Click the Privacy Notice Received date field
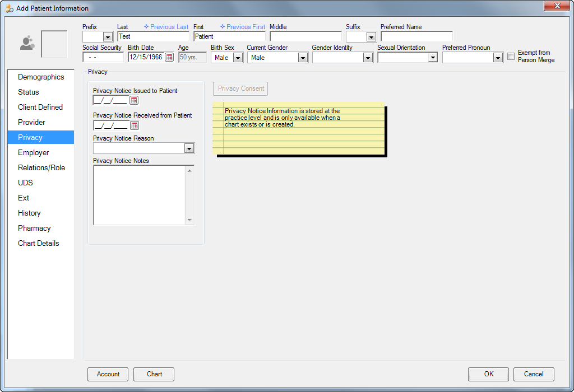 point(112,125)
